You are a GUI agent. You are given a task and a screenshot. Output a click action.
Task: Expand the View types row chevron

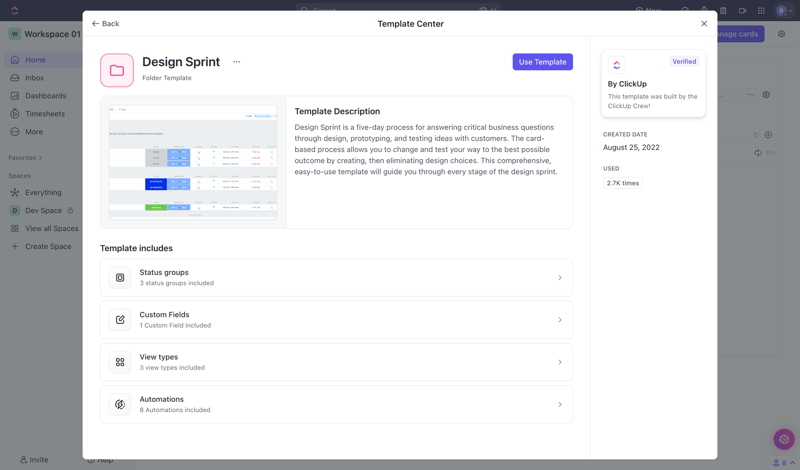point(560,362)
